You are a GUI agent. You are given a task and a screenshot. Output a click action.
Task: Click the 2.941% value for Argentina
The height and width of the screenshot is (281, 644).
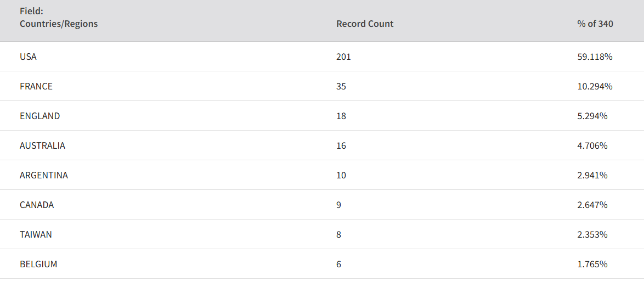tap(592, 176)
